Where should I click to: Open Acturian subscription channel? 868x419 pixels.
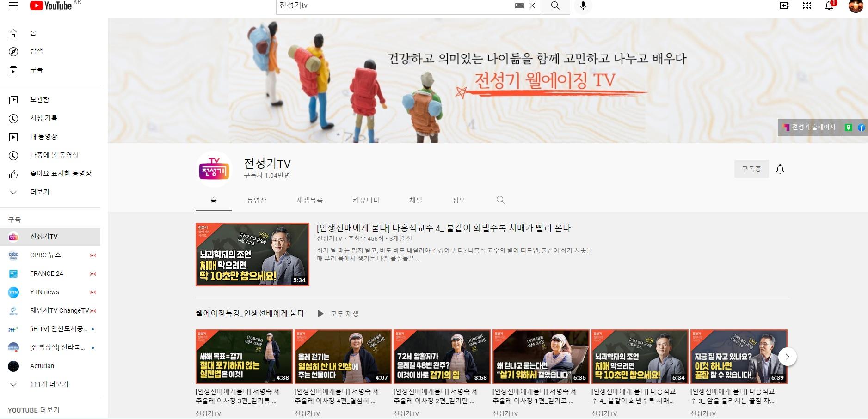[50, 366]
